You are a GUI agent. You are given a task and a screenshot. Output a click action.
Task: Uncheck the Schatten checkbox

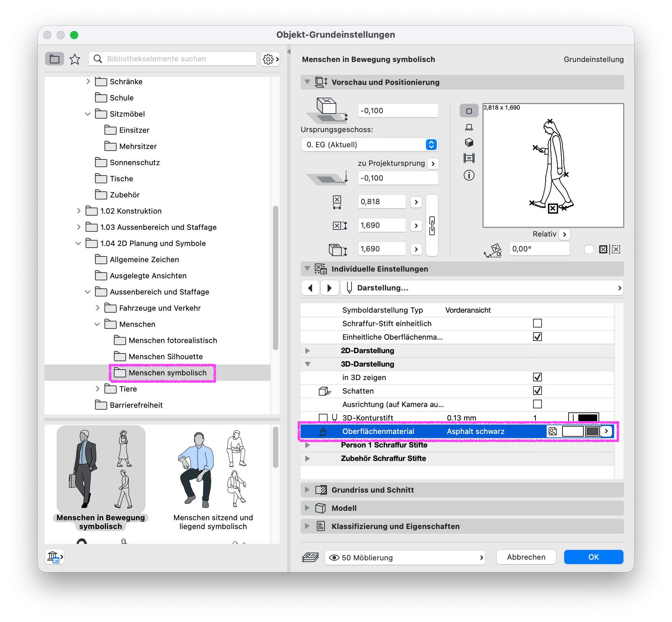537,391
